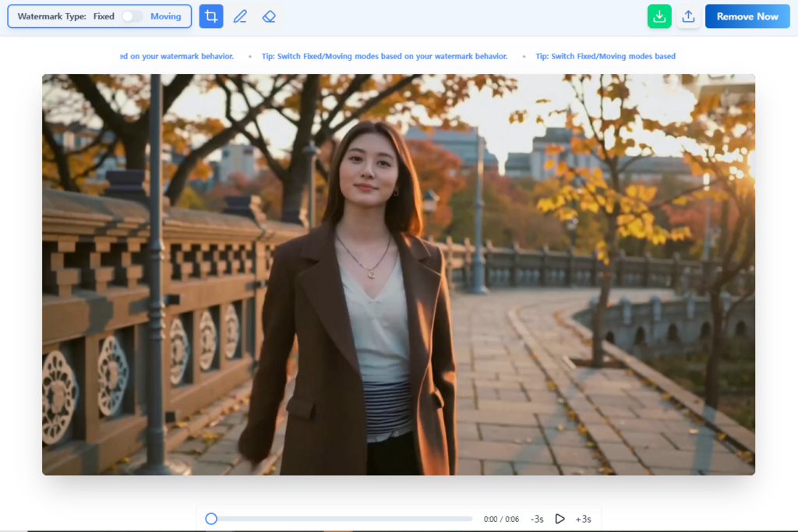Screen dimensions: 798x532
Task: Click the centered scrolling tip text
Action: [x=384, y=56]
